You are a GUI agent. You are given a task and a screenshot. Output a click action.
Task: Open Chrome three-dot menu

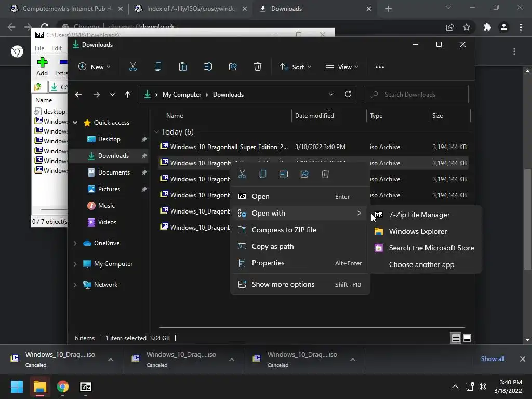click(521, 27)
